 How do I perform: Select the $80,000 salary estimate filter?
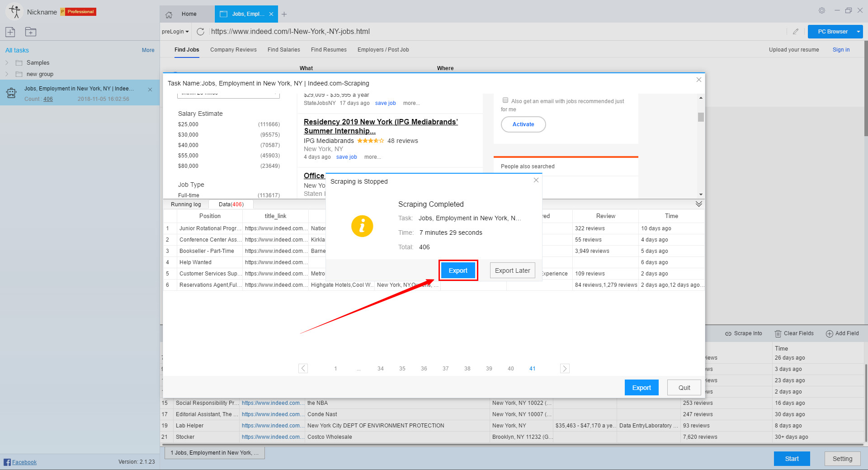pyautogui.click(x=188, y=166)
